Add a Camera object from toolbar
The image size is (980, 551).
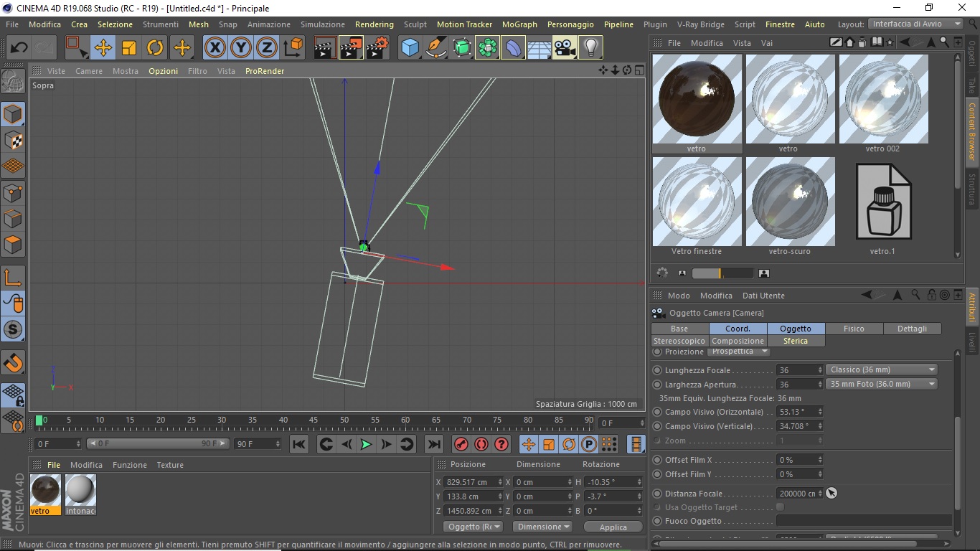(565, 48)
